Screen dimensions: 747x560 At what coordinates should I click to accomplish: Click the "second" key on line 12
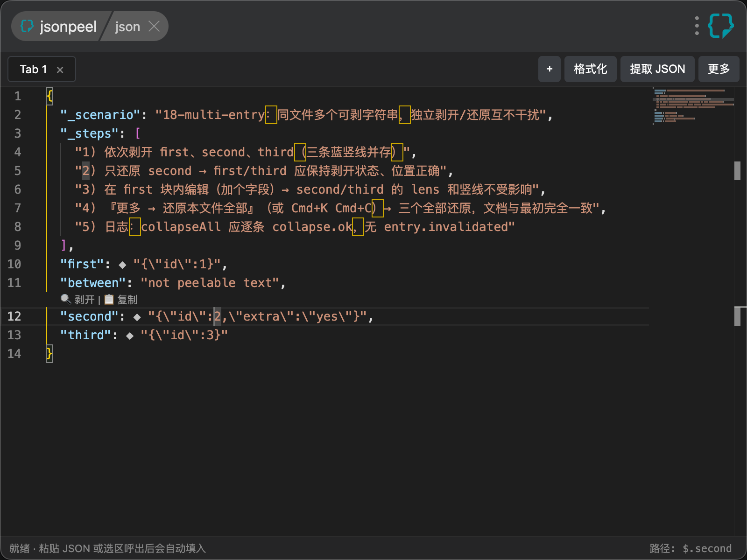(89, 316)
